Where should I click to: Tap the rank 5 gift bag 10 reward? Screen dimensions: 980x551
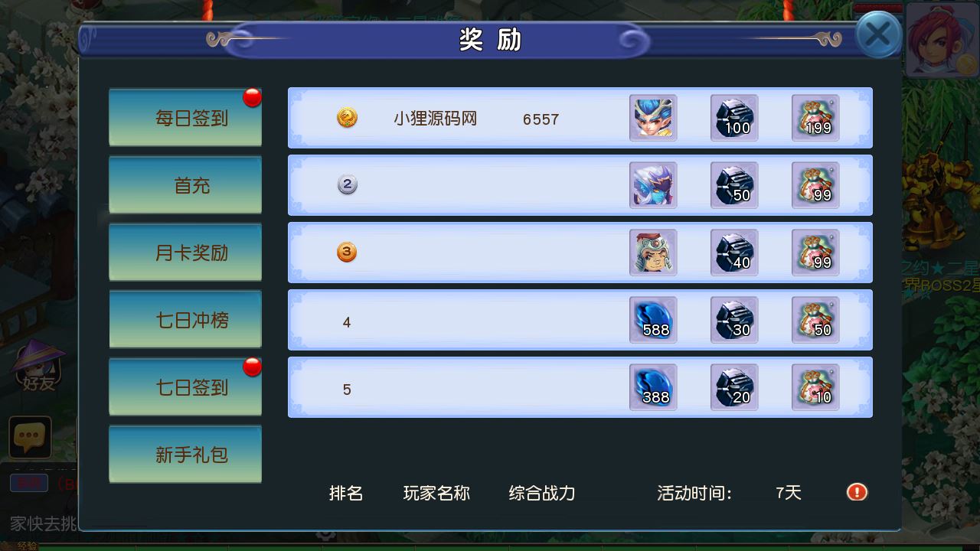(x=815, y=387)
